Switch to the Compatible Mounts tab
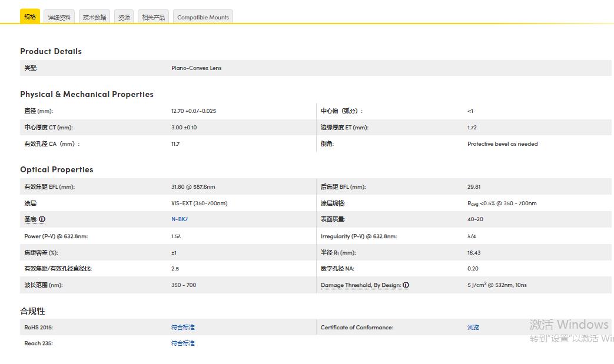Viewport: 614px width, 364px height. tap(203, 18)
